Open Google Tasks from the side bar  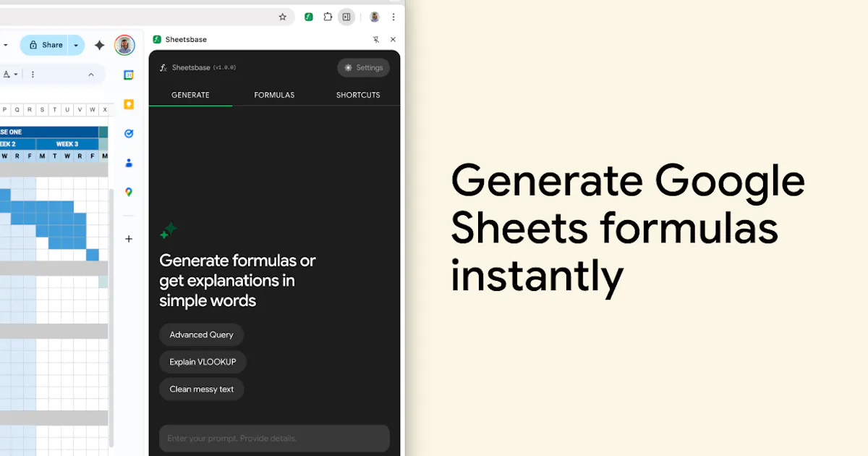(x=129, y=133)
